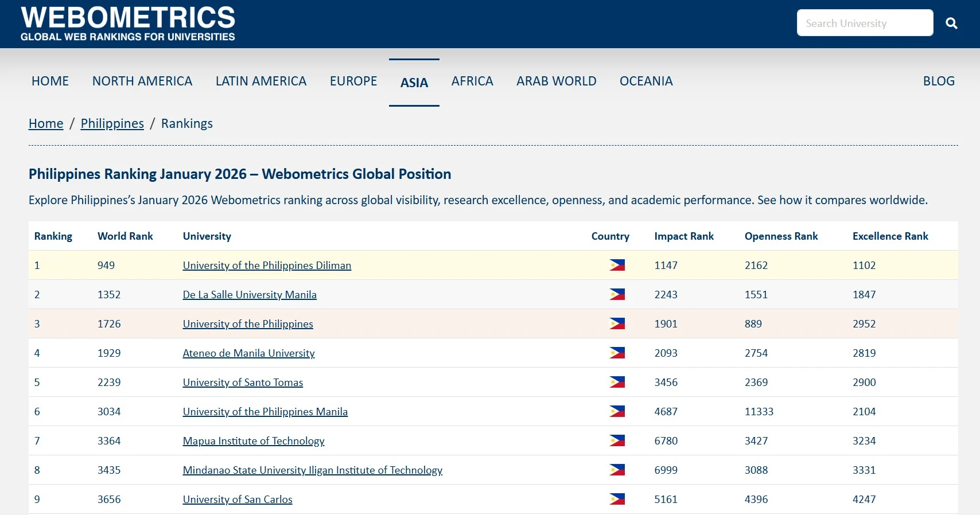Click flag icon in UP Manila row
This screenshot has width=980, height=515.
coord(617,411)
